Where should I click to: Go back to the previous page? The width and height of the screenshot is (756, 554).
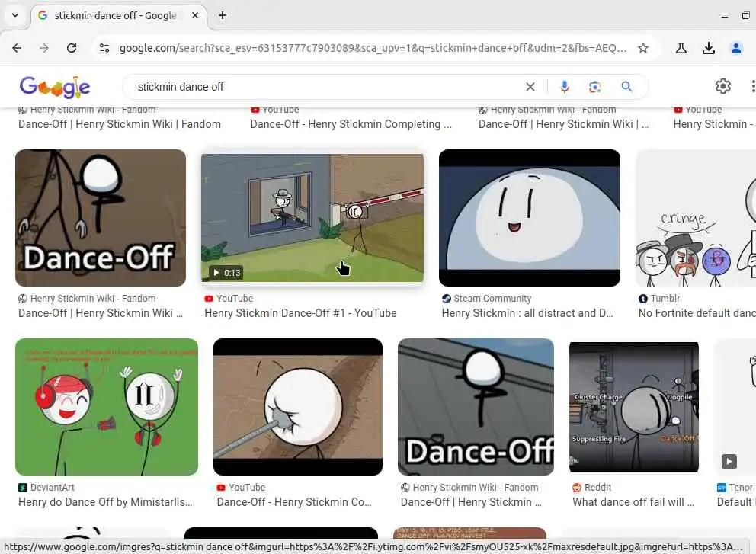click(x=17, y=48)
